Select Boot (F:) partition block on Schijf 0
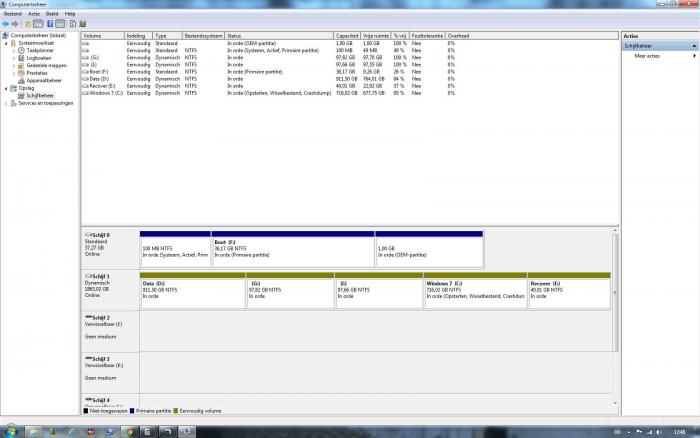Viewport: 700px width, 438px height. coord(293,251)
